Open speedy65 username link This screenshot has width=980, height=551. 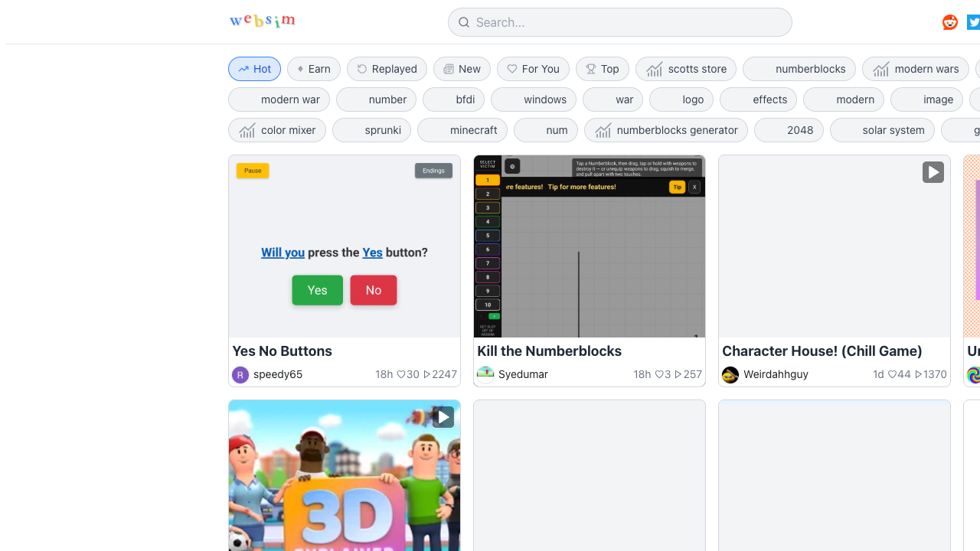pos(278,374)
